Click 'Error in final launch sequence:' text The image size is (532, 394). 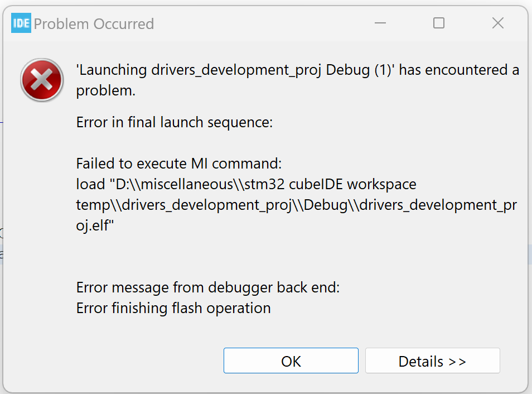click(x=175, y=122)
